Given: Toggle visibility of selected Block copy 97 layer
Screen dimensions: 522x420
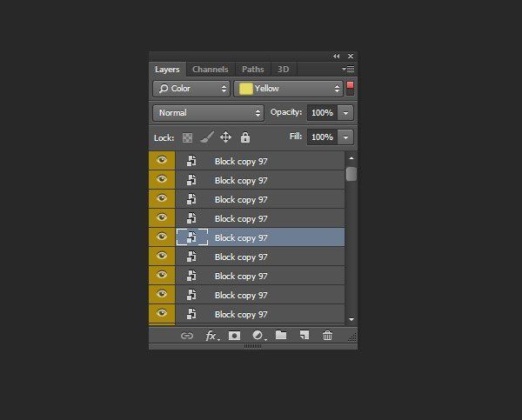Looking at the screenshot, I should point(162,237).
